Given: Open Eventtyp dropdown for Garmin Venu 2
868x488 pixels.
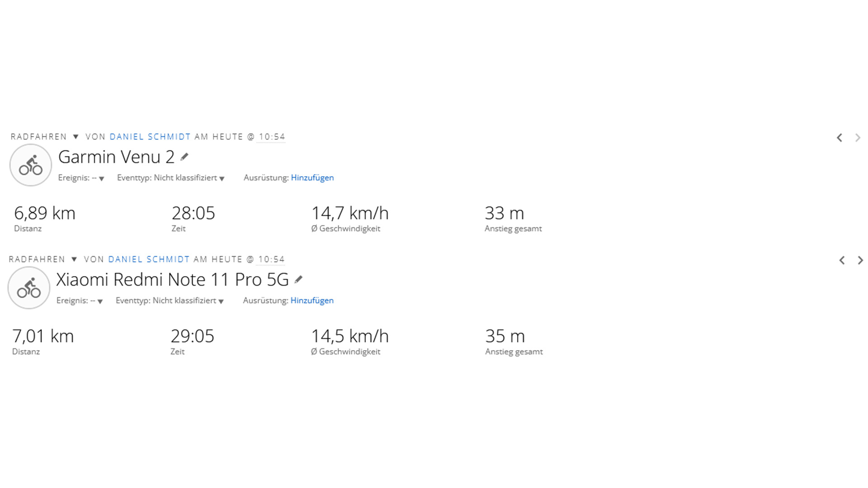Looking at the screenshot, I should point(222,178).
